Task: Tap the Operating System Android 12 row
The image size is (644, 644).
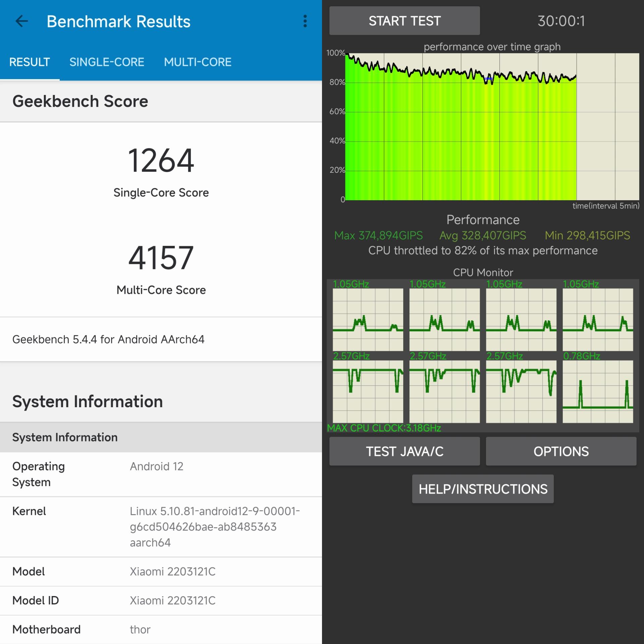Action: click(x=161, y=474)
